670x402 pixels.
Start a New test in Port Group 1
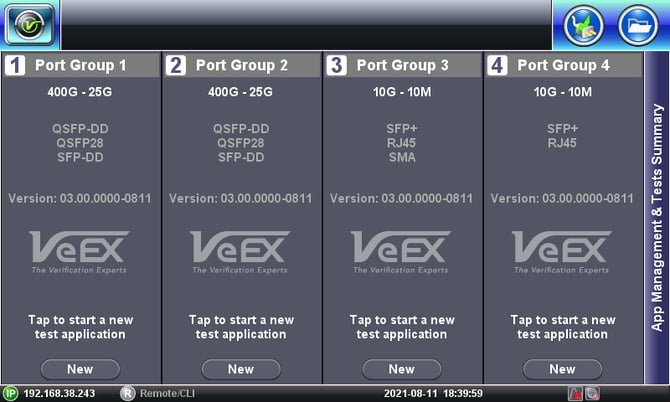point(80,369)
